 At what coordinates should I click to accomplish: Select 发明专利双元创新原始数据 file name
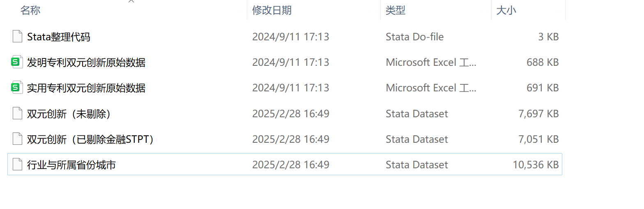point(86,62)
